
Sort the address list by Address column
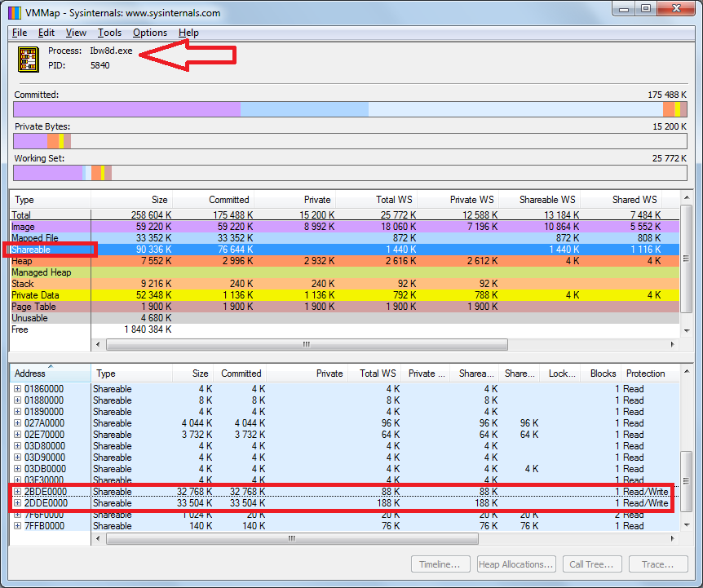pyautogui.click(x=51, y=374)
